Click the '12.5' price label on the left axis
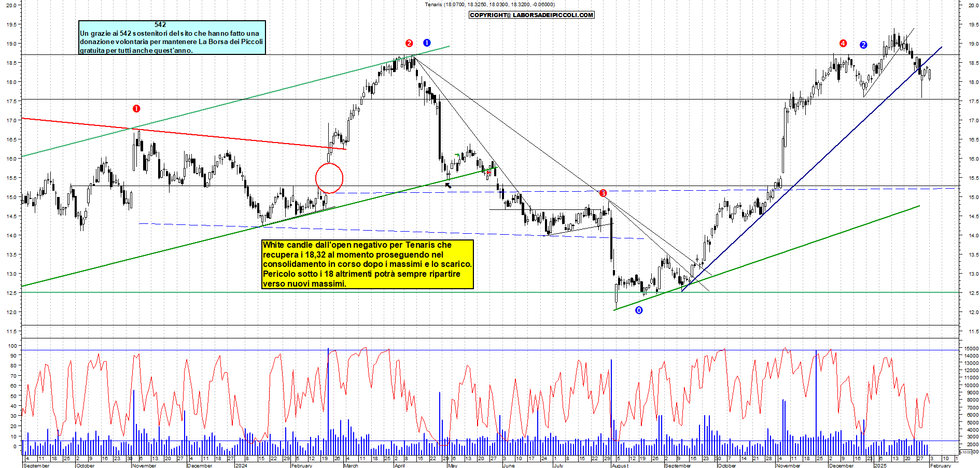Screen dimensions: 980x468 (x=11, y=293)
